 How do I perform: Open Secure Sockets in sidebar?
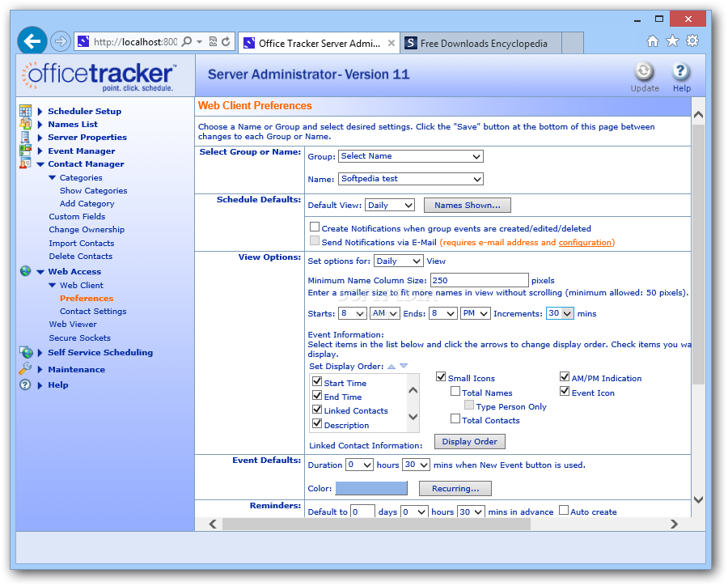(x=80, y=338)
